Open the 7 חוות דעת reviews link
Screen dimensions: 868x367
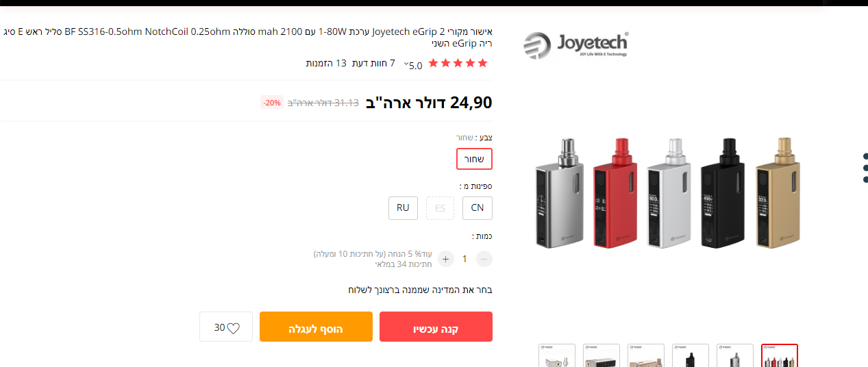tap(373, 64)
